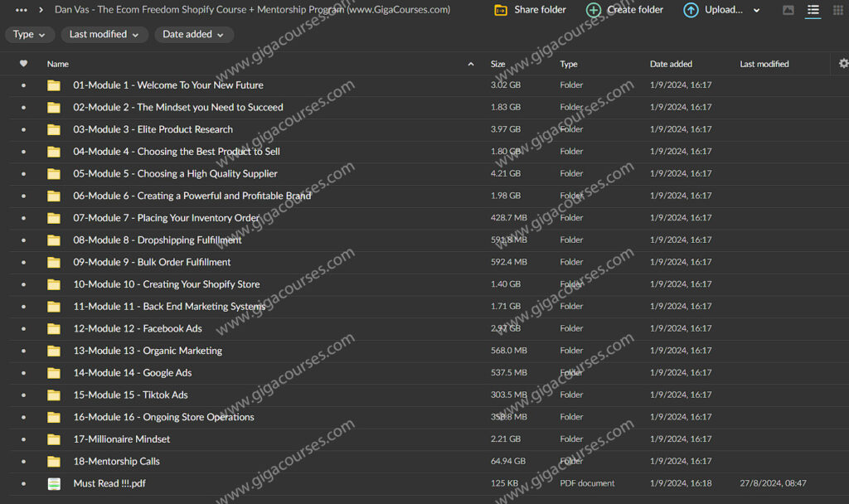Switch to list view
The width and height of the screenshot is (849, 504).
tap(813, 10)
